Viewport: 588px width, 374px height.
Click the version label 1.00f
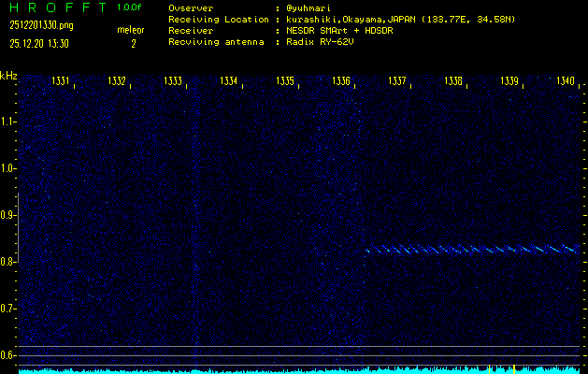(x=130, y=7)
